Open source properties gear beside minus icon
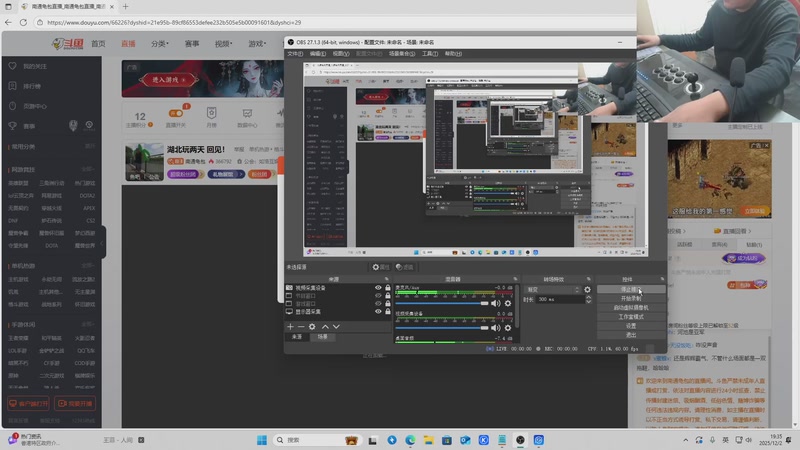Viewport: 800px width, 450px height. point(312,327)
